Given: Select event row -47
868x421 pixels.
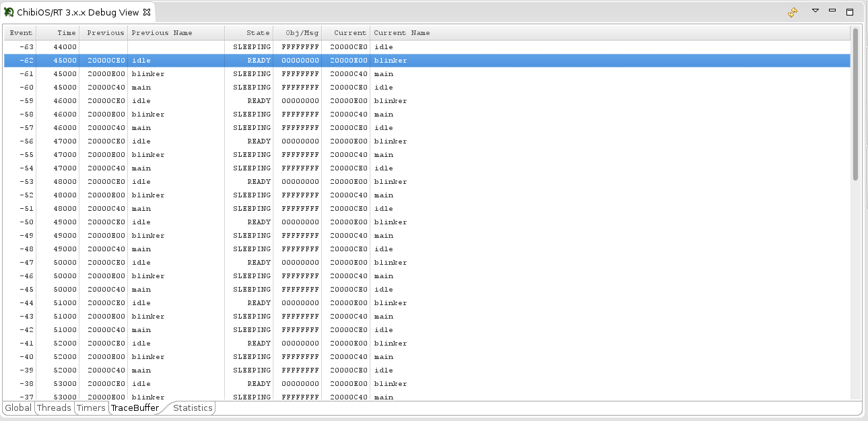Looking at the screenshot, I should click(x=427, y=263).
